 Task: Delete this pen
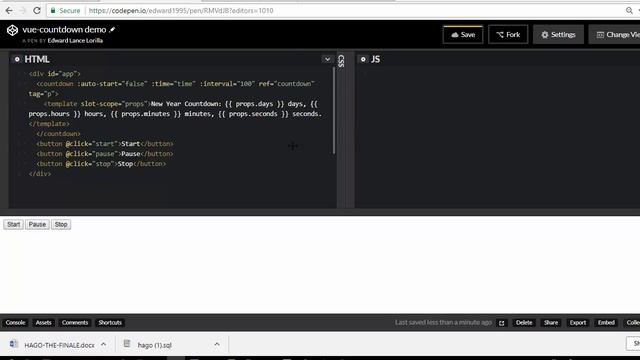coord(524,322)
